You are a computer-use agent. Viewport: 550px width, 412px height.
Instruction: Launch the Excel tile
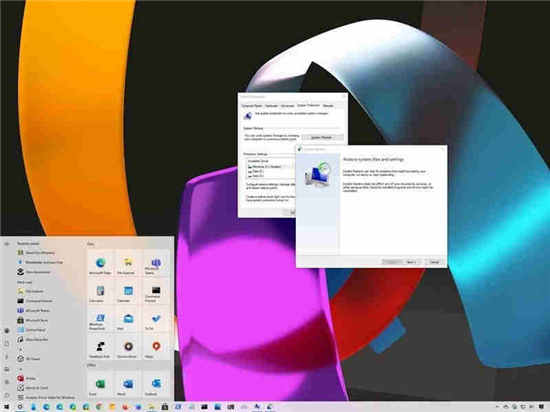point(100,385)
